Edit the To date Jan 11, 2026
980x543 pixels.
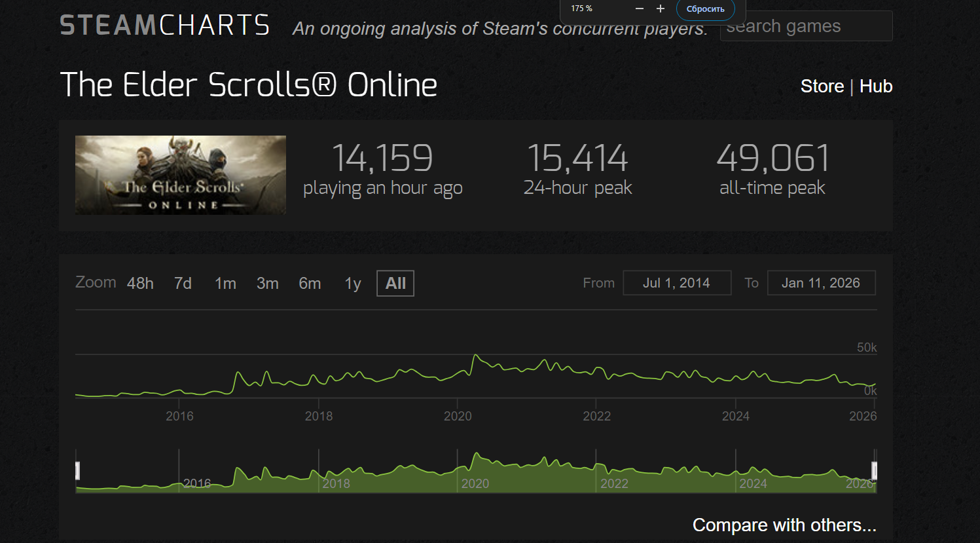click(x=821, y=283)
